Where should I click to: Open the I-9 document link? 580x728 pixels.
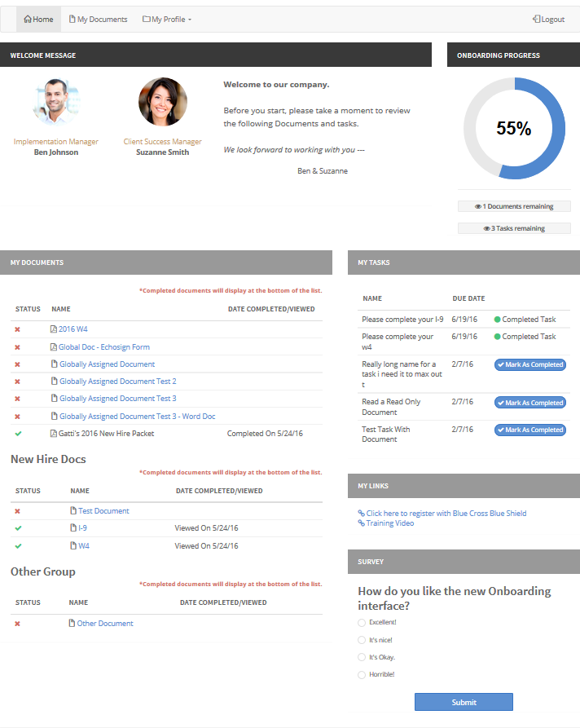coord(82,528)
